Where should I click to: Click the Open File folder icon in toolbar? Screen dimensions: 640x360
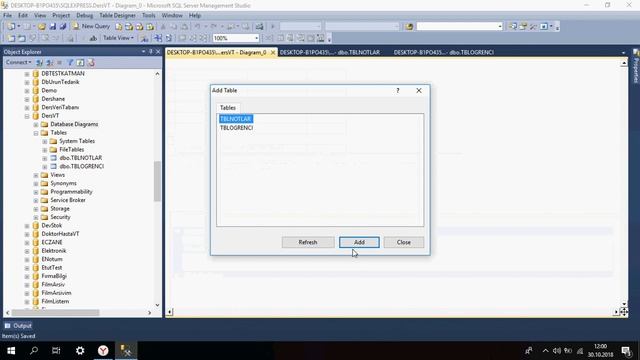coord(42,27)
